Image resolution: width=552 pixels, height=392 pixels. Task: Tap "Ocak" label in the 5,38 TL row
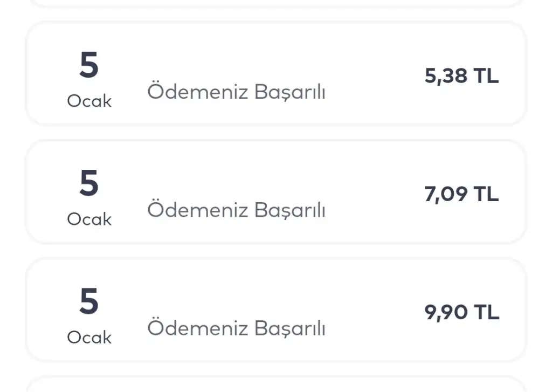point(89,101)
